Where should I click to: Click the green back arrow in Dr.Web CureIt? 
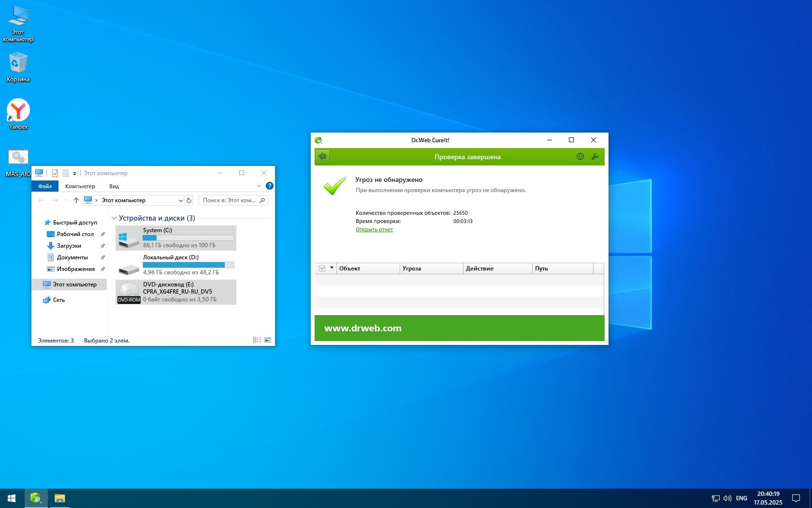(322, 157)
